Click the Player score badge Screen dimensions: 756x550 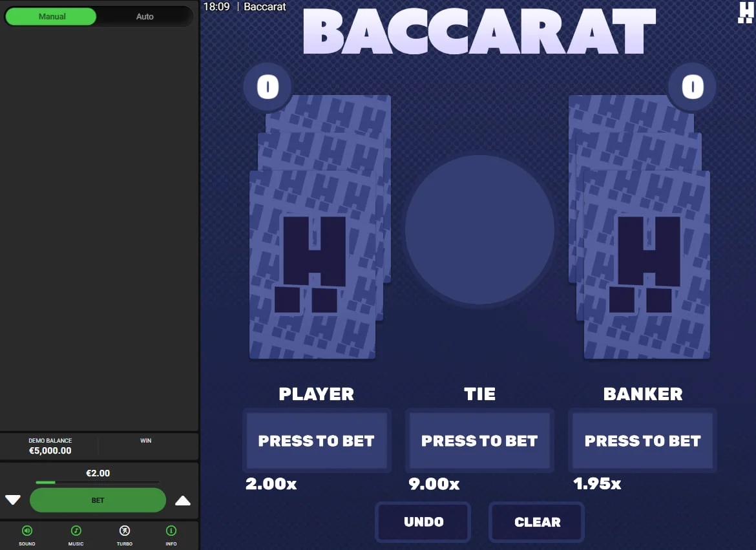268,87
